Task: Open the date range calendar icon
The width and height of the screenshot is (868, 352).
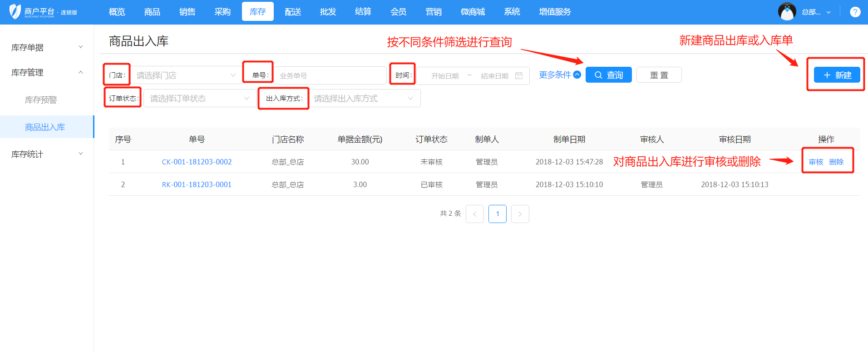Action: point(519,76)
